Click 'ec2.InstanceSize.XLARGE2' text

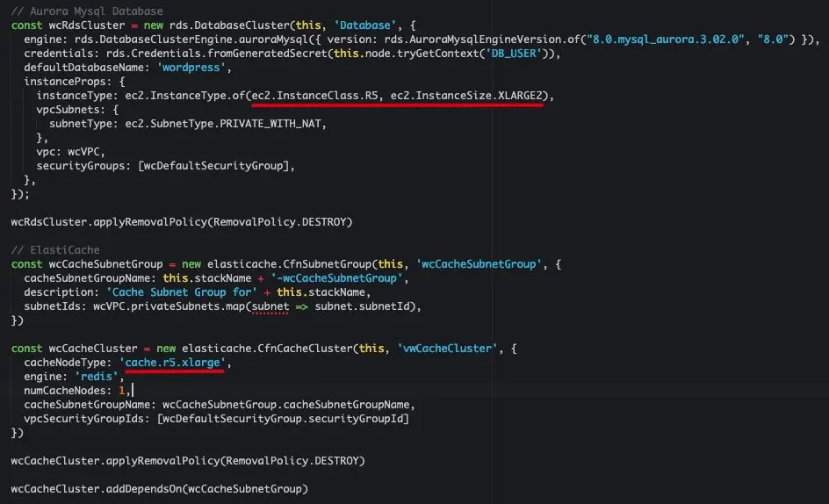467,96
